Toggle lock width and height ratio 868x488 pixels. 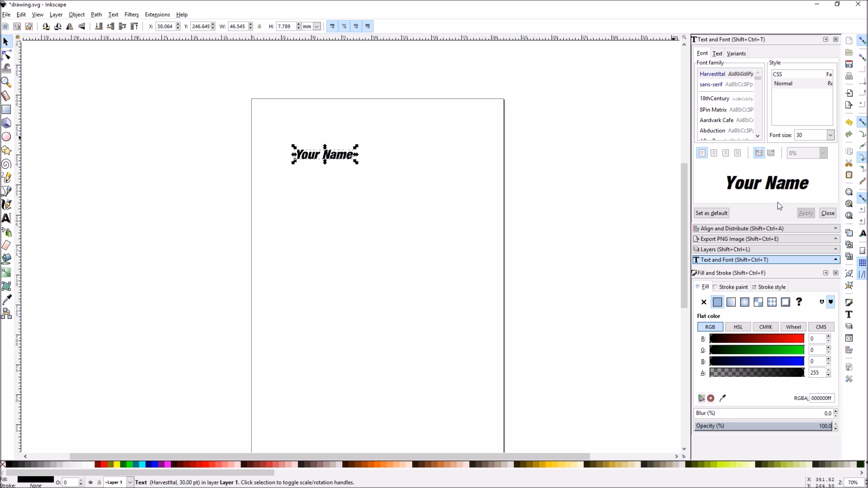click(259, 26)
